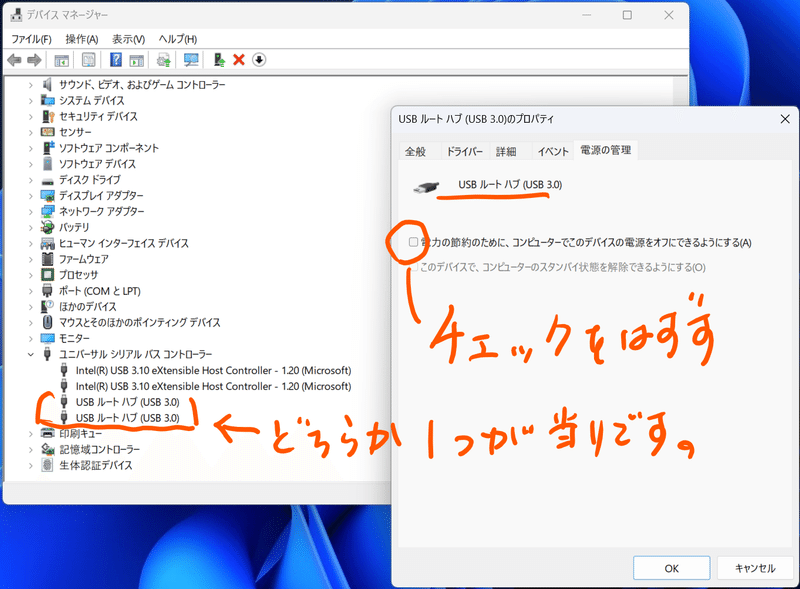Click the バッテリ battery icon

47,227
